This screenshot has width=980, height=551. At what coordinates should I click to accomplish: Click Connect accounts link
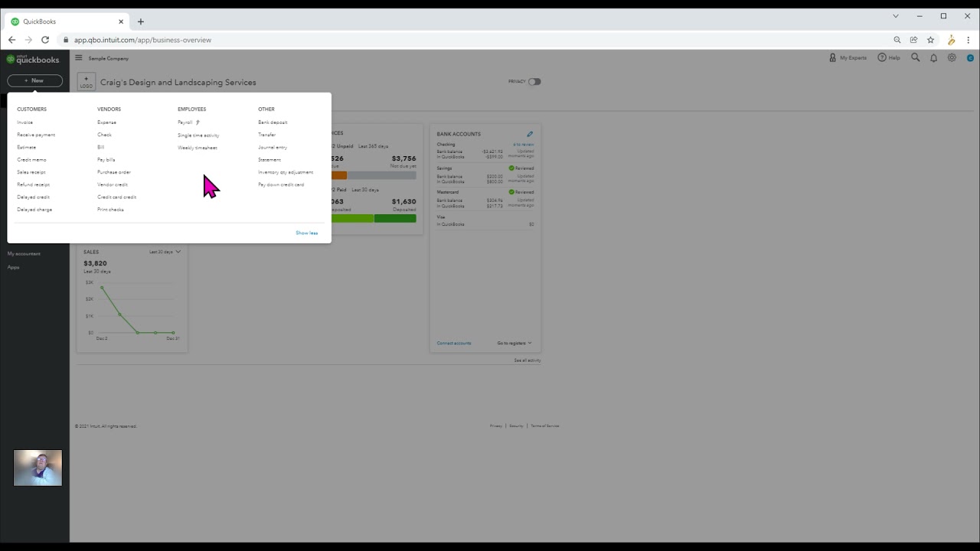coord(454,343)
